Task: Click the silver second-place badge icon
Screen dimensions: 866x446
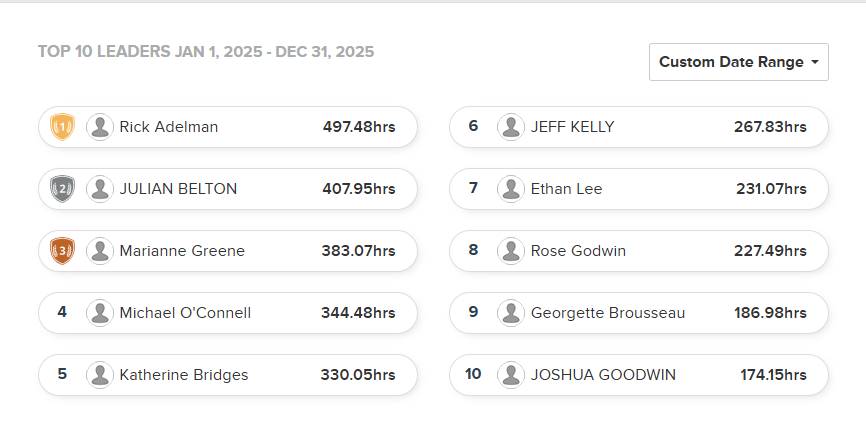Action: [x=62, y=189]
